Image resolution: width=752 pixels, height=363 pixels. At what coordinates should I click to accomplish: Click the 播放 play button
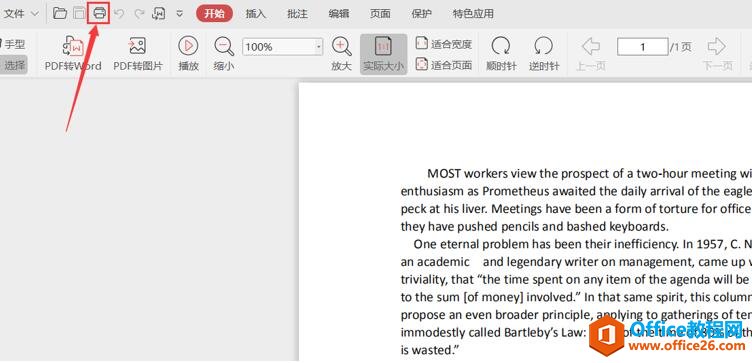[x=188, y=54]
